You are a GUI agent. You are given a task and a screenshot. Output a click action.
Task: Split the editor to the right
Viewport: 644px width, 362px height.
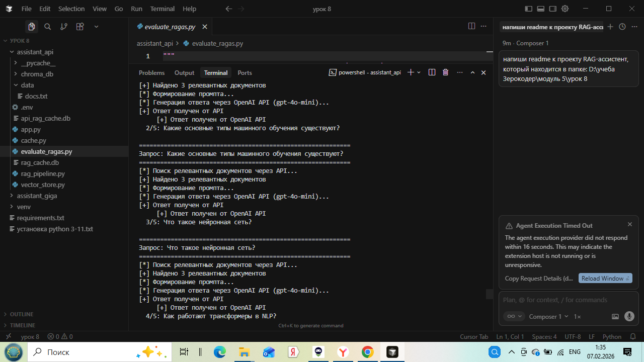471,26
